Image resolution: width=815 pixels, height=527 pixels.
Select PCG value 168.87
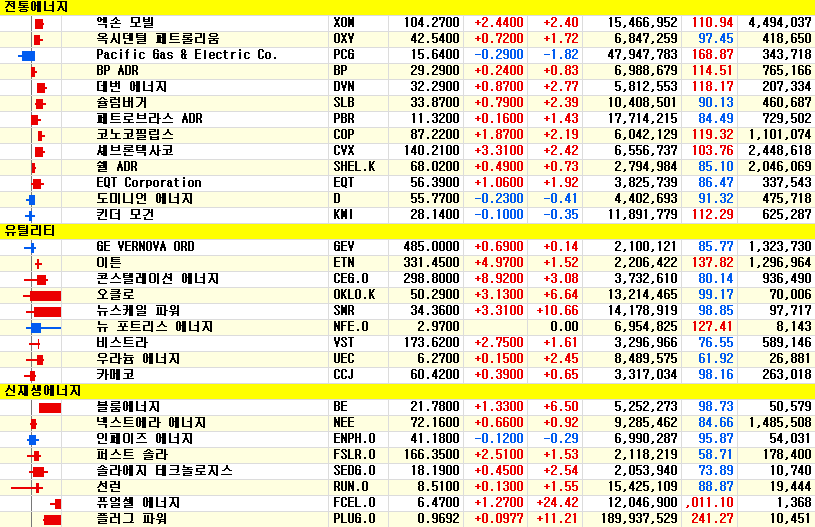(712, 55)
